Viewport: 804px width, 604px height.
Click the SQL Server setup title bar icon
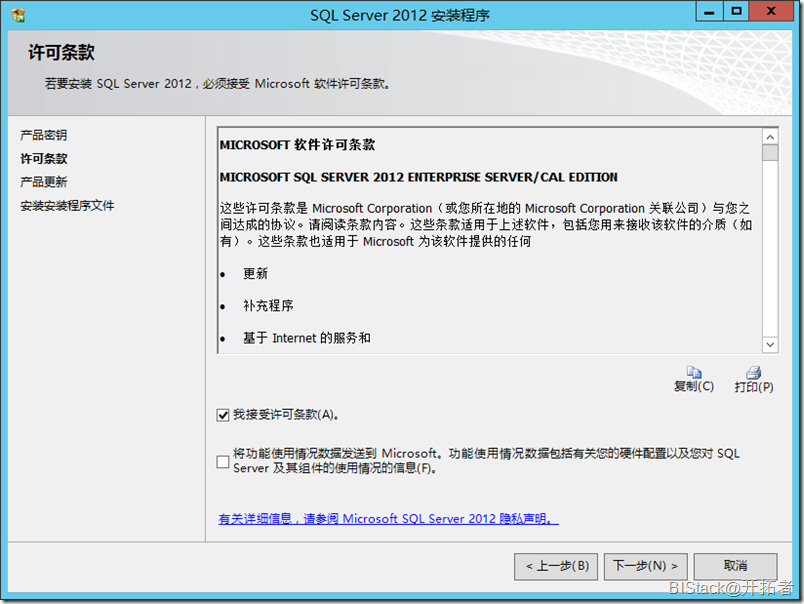coord(18,15)
